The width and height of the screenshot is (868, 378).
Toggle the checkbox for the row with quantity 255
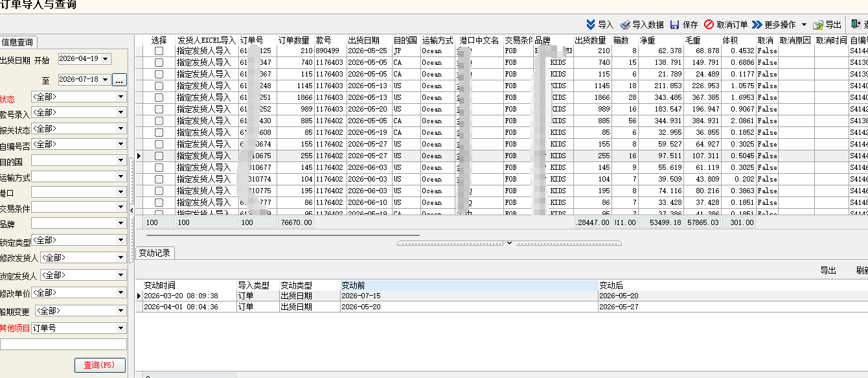(159, 156)
